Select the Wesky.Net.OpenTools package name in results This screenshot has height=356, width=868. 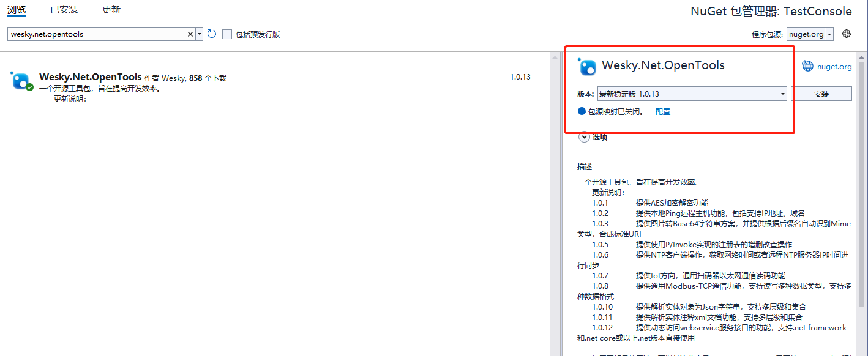[x=90, y=77]
